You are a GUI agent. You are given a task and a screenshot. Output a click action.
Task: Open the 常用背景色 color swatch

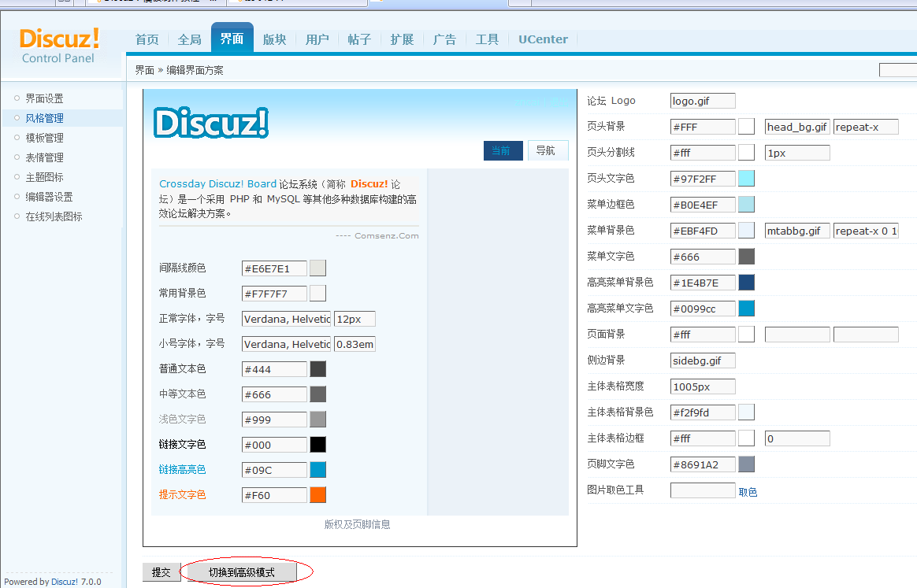317,294
